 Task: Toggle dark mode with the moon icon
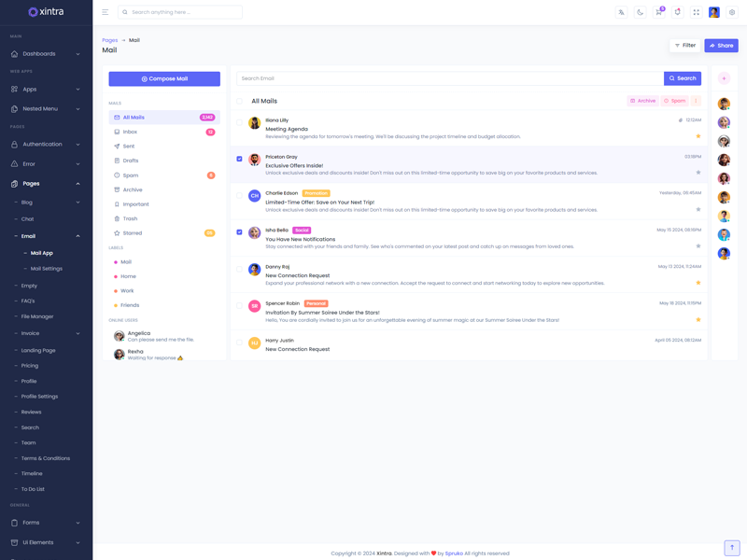click(x=640, y=12)
